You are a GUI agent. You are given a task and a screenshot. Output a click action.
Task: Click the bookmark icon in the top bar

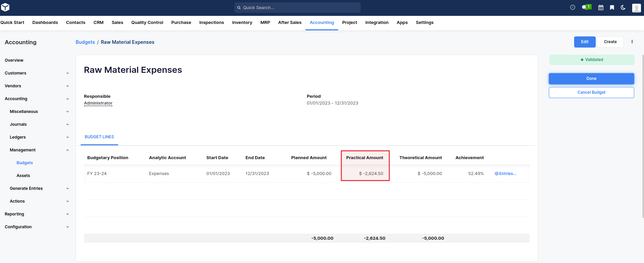(x=612, y=7)
